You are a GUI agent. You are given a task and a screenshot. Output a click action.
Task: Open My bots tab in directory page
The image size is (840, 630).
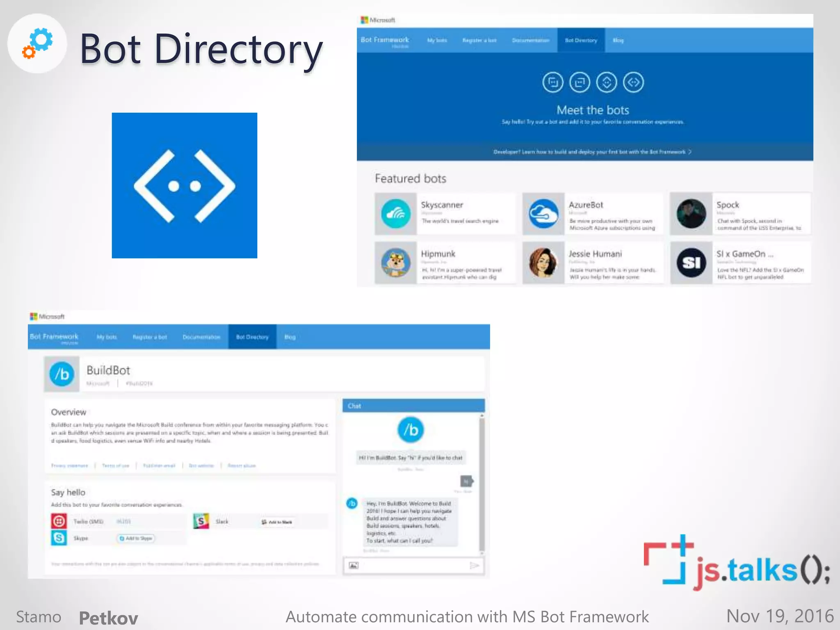(x=437, y=40)
